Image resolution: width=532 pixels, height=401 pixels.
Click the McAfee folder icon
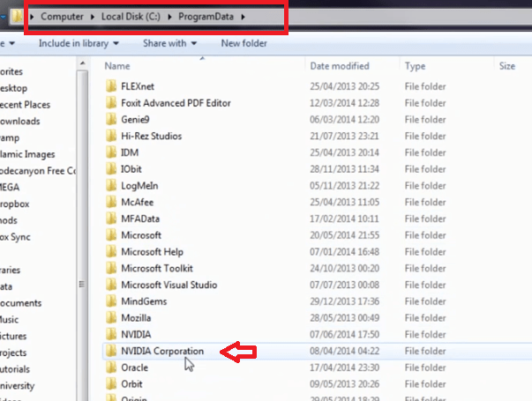click(110, 202)
